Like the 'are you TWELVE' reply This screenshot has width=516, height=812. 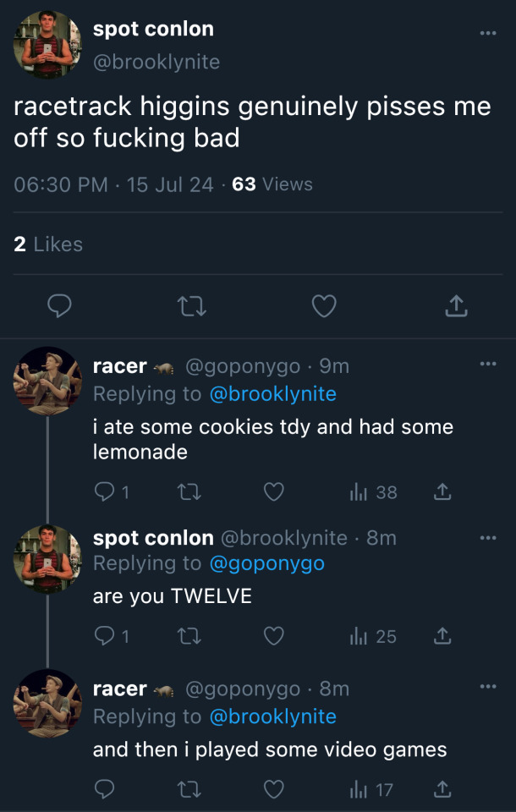pos(273,636)
